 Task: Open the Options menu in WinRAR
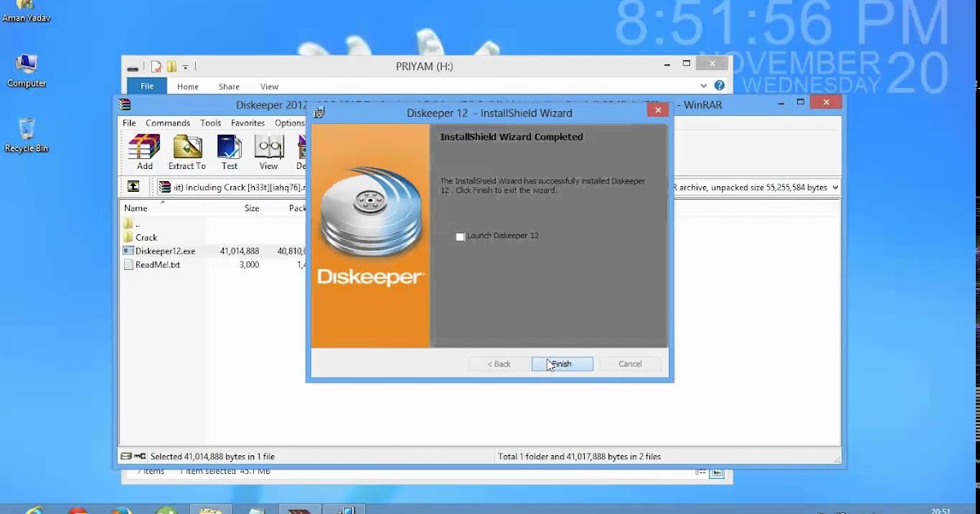click(289, 123)
